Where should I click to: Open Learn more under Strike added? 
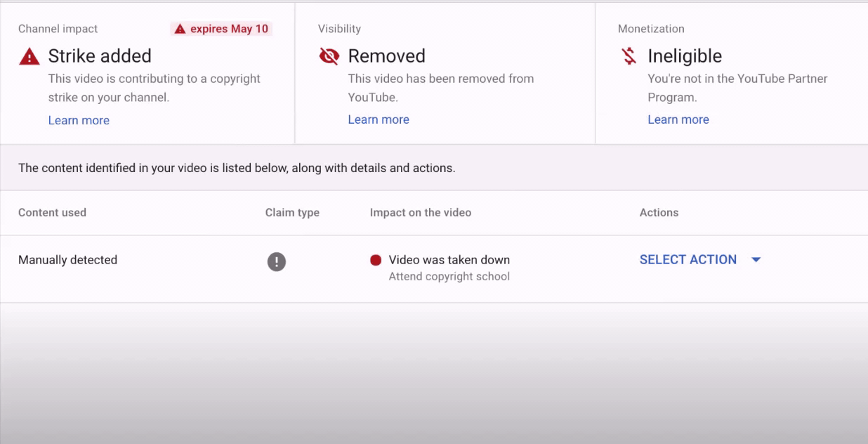79,120
